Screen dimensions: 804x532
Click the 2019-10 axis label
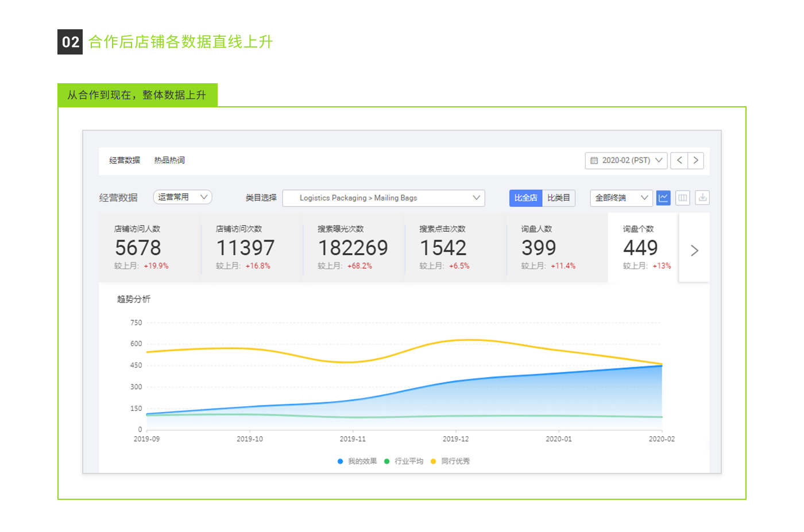250,439
